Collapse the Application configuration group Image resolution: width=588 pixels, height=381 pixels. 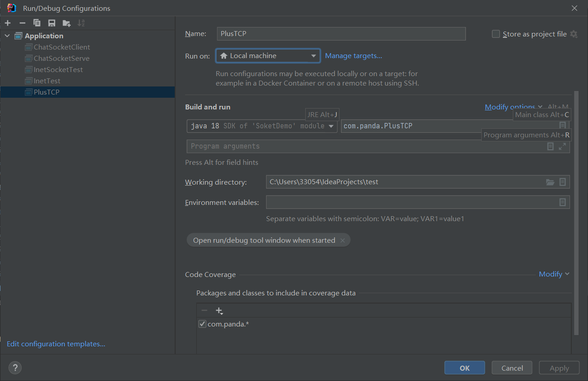coord(8,36)
